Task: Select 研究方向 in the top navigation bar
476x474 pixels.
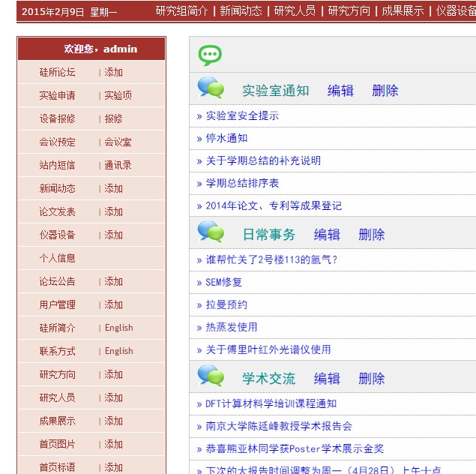Action: click(x=349, y=11)
